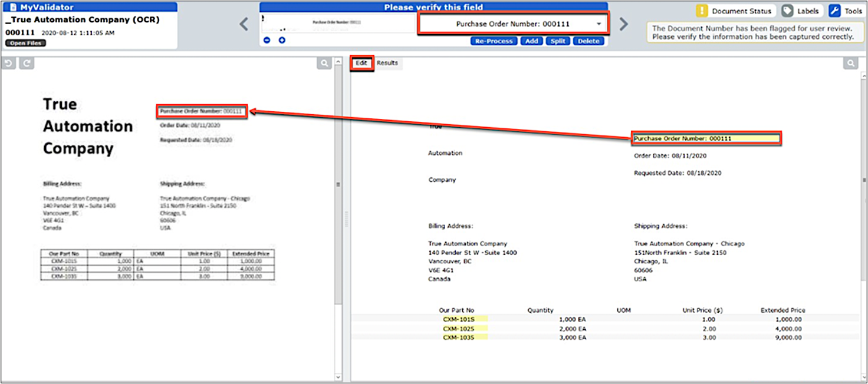
Task: Click the magnifier icon in the left document pane
Action: 324,63
